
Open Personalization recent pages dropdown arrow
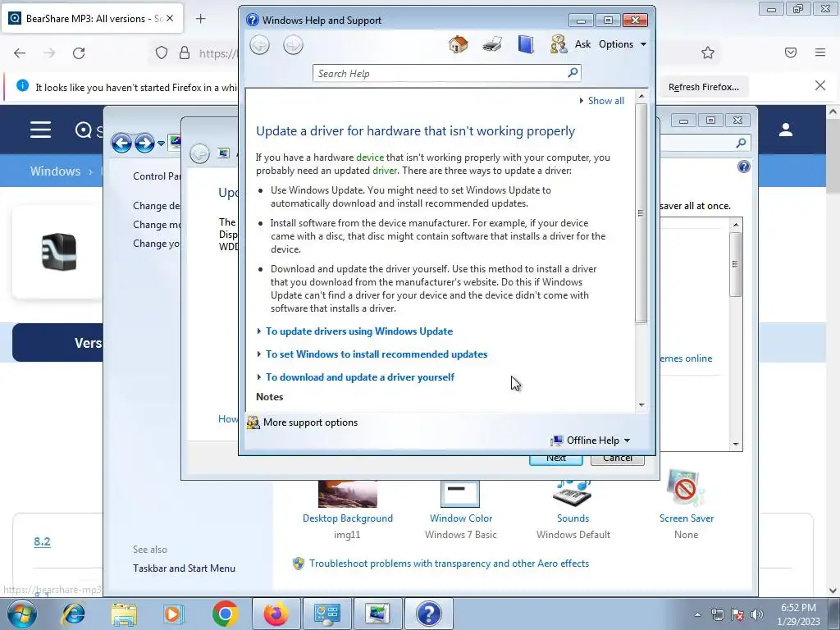click(x=161, y=143)
